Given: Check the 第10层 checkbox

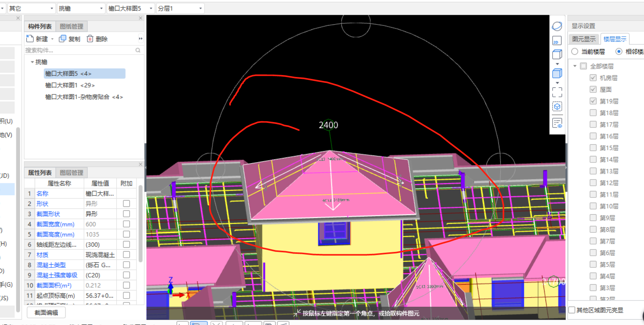Looking at the screenshot, I should click(x=593, y=206).
